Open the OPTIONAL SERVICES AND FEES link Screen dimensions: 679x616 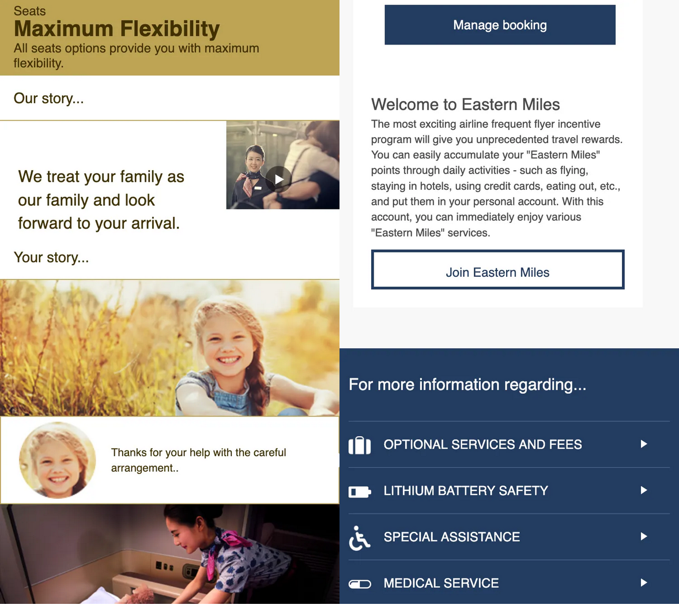(x=482, y=445)
